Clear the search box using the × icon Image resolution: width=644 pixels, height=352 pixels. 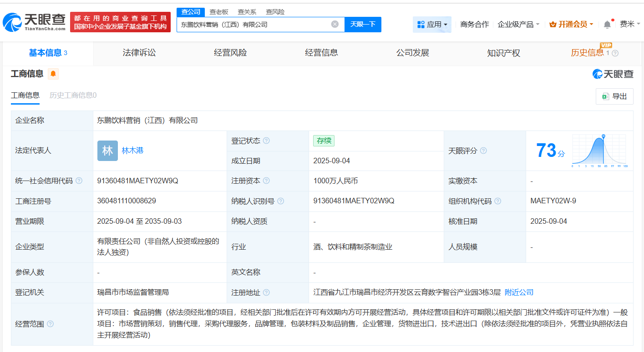[x=335, y=25]
